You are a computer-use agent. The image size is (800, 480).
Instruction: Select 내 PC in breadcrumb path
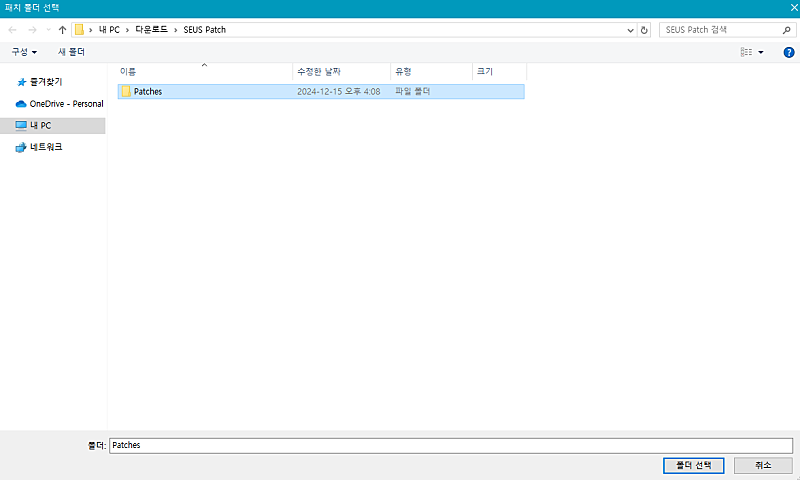(x=109, y=30)
